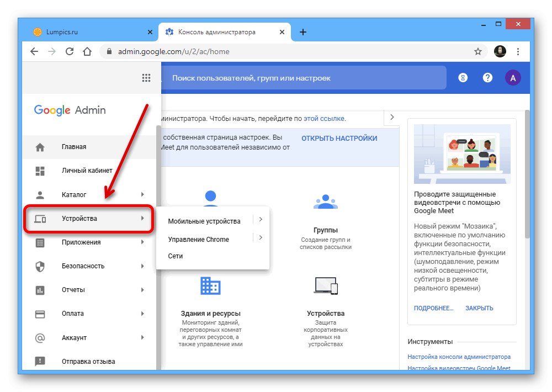
Task: Go back to previous page
Action: (34, 51)
